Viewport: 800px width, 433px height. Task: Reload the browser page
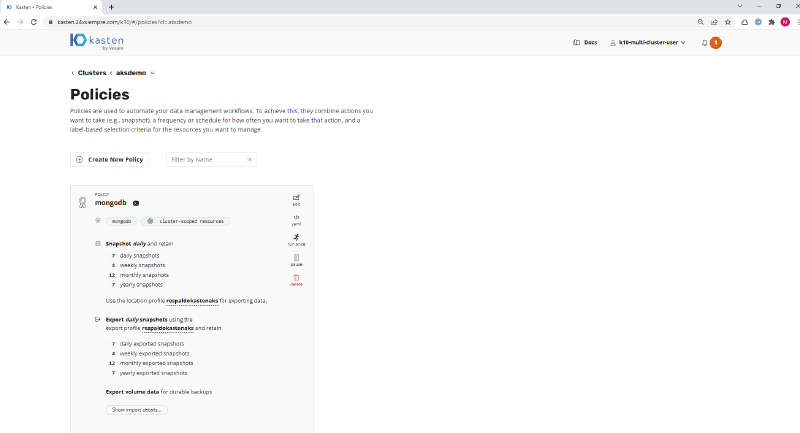34,22
